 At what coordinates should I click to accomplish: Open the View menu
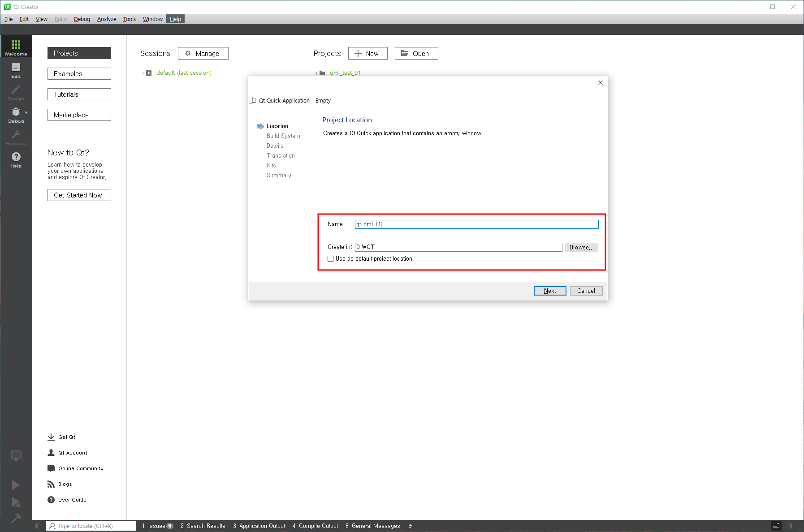pos(42,19)
